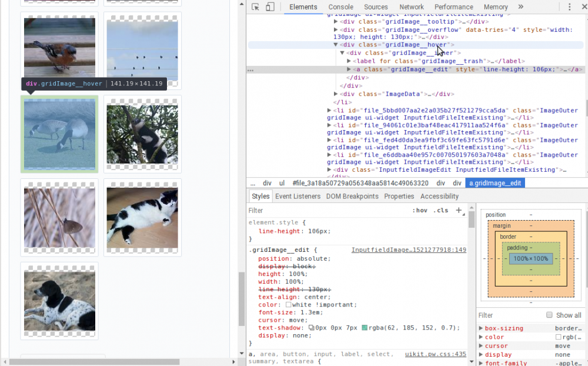Open the uikit.pw.css:435 source link
The image size is (588, 366).
(435, 354)
